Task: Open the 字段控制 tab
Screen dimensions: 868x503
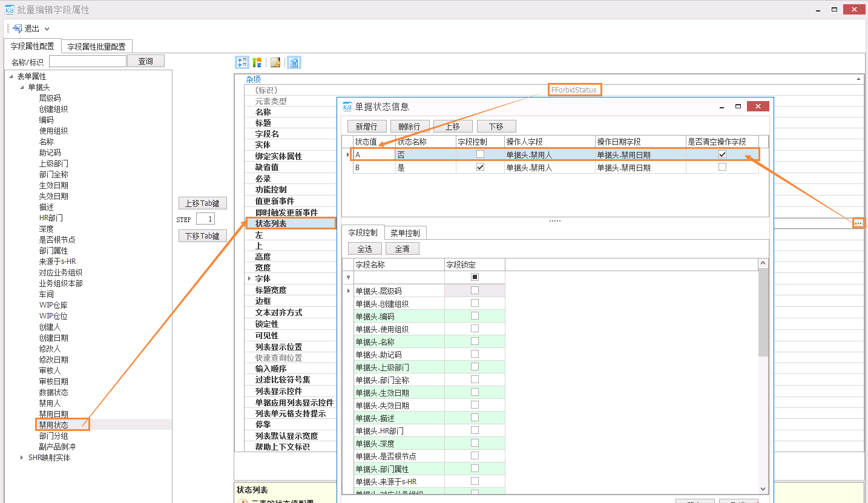Action: pos(363,232)
